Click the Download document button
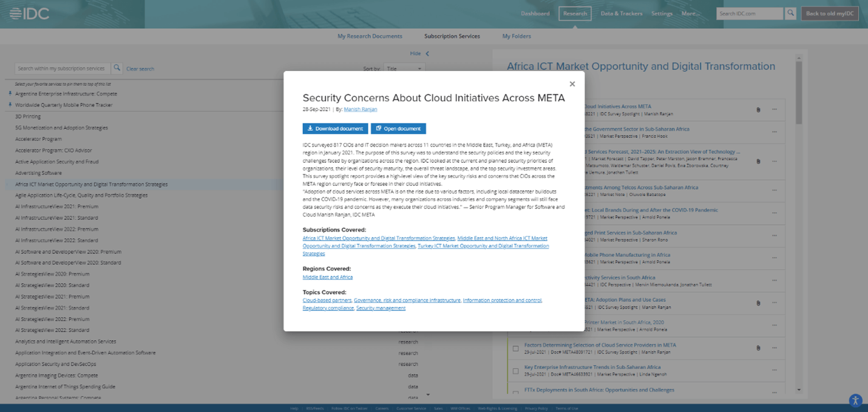 335,128
